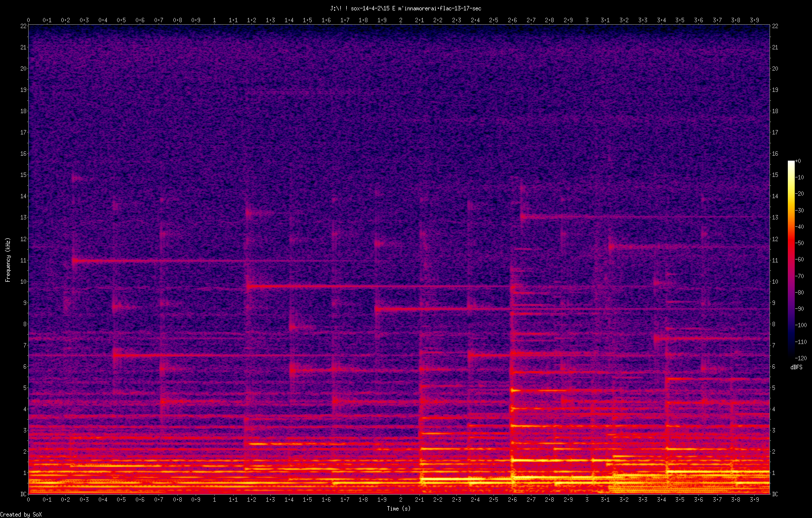This screenshot has width=812, height=518.
Task: Click the "3·4" tick on the top time axis
Action: coord(661,20)
